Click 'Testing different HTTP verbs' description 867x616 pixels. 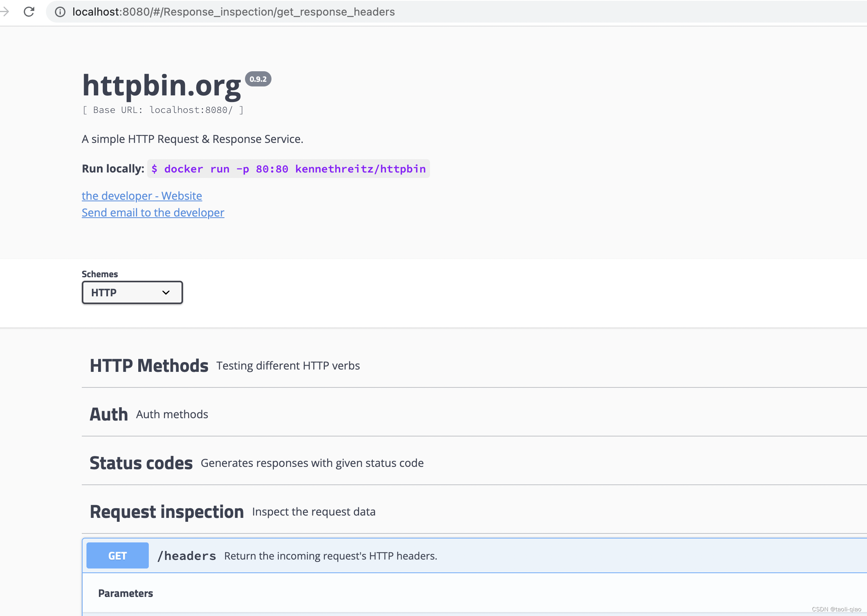click(x=288, y=366)
